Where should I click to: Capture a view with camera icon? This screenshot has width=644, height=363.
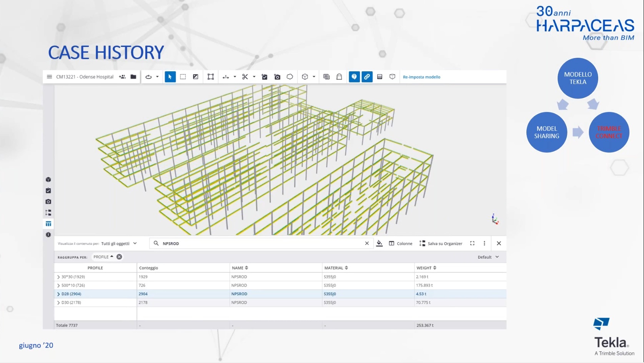(277, 77)
